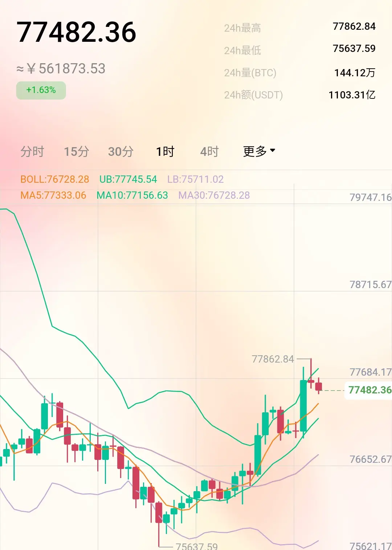This screenshot has height=550, width=392.
Task: Tap the LB:75711.02 indicator label
Action: coord(195,179)
